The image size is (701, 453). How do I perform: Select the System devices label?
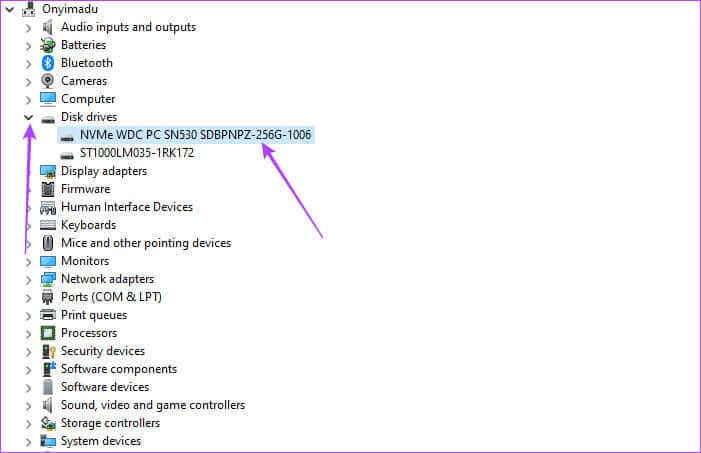tap(101, 441)
